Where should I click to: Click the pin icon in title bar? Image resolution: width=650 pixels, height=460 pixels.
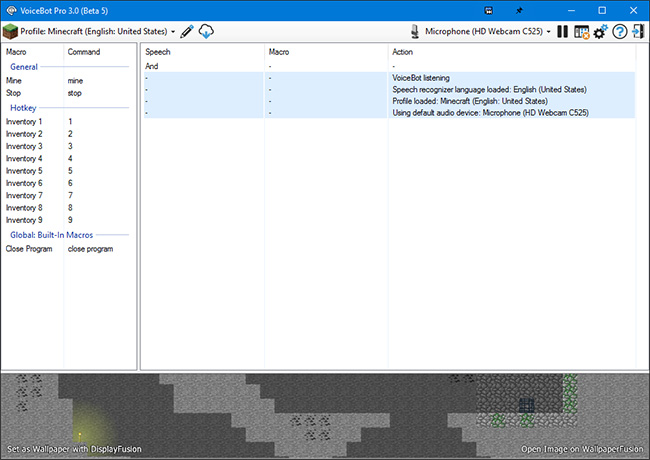coord(519,11)
